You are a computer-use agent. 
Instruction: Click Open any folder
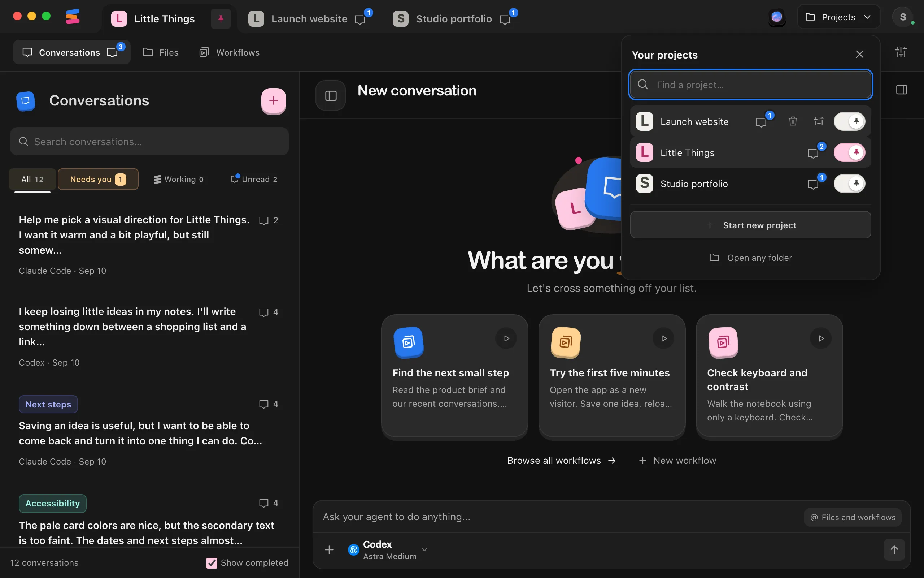point(751,258)
